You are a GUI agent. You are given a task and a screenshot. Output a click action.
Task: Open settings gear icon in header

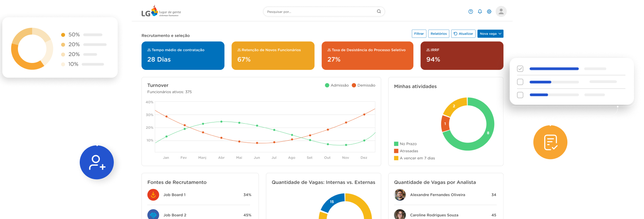pyautogui.click(x=489, y=12)
